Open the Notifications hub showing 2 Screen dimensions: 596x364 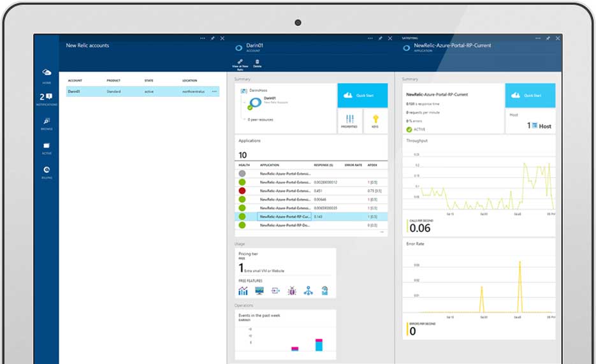pyautogui.click(x=47, y=99)
